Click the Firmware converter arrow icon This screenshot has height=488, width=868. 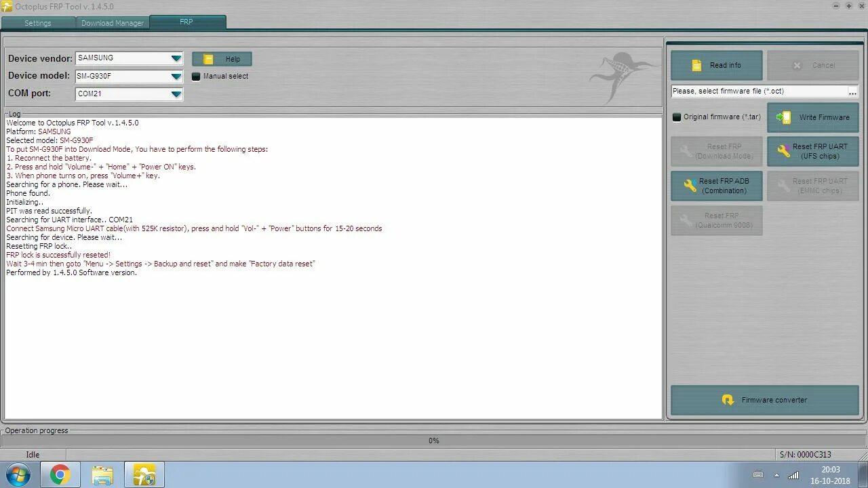(x=728, y=400)
